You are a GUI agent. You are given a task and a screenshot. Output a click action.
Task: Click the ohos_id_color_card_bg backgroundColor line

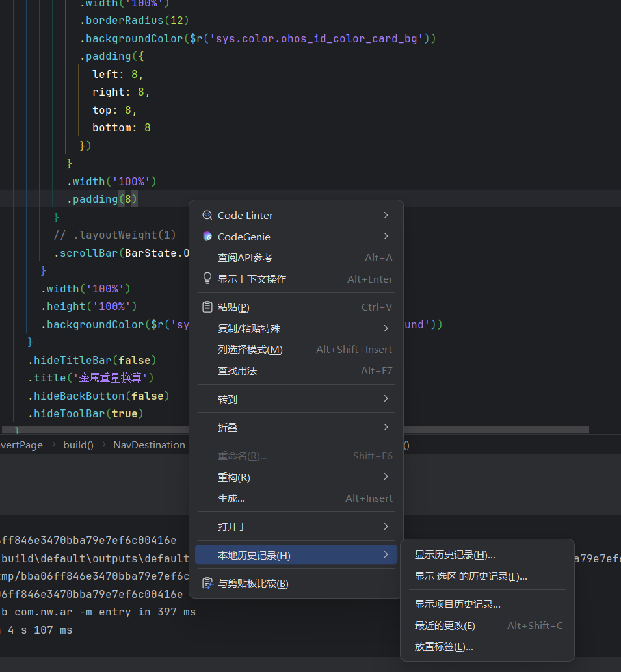258,38
